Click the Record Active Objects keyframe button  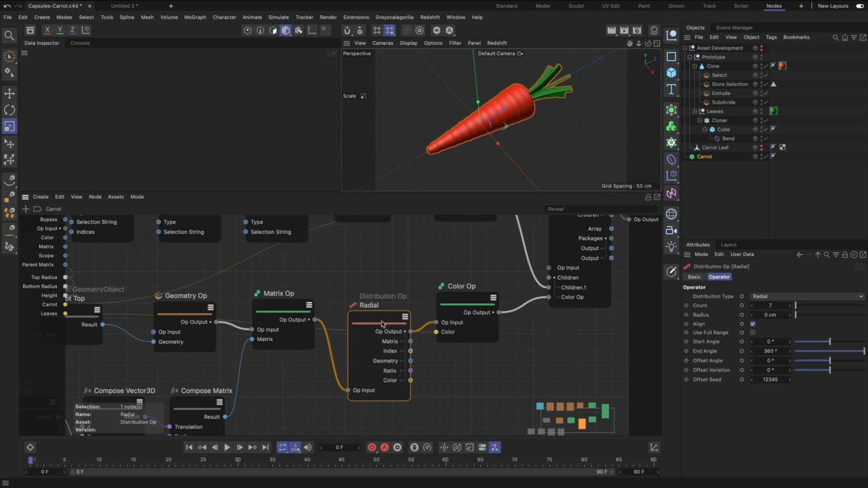[x=372, y=447]
